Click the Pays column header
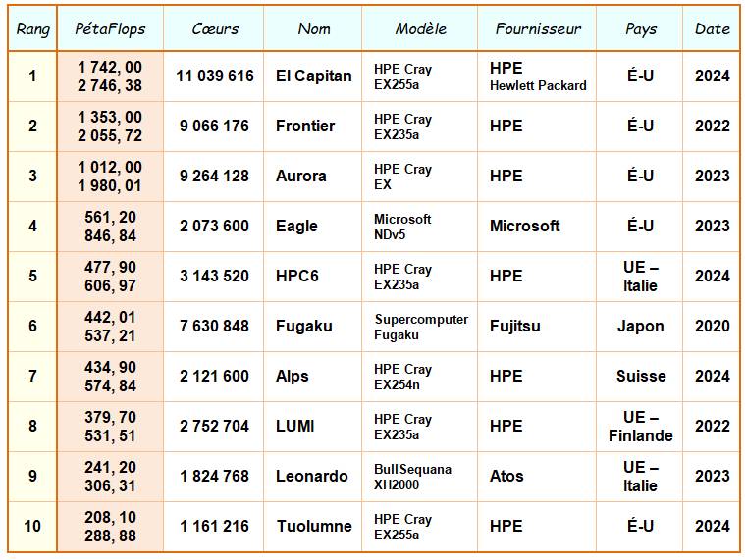The height and width of the screenshot is (560, 745). coord(641,29)
